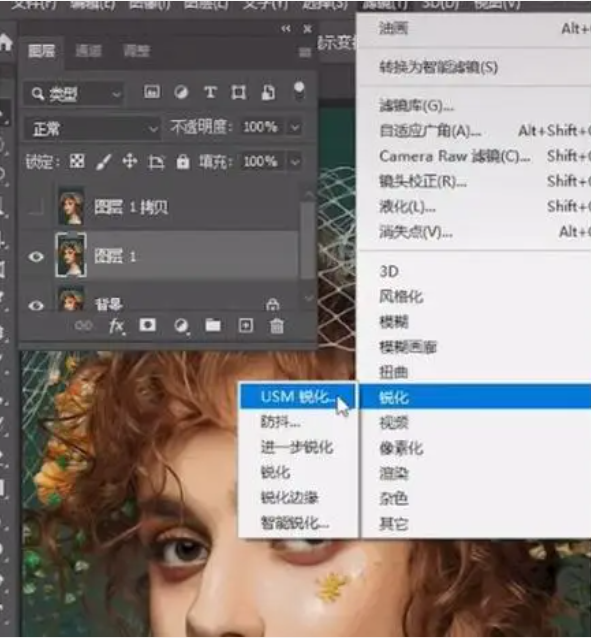Lock position move icon
Screen dimensions: 591x639
pos(130,162)
